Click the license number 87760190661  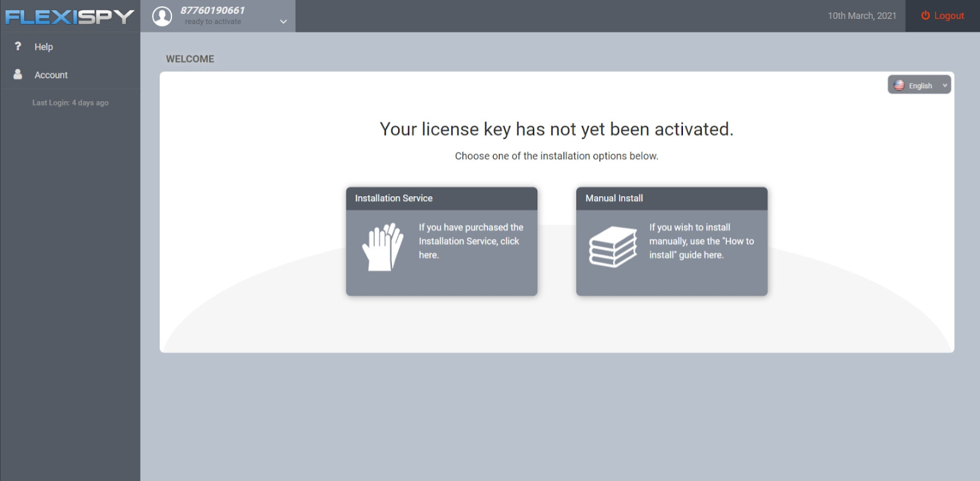pyautogui.click(x=213, y=10)
